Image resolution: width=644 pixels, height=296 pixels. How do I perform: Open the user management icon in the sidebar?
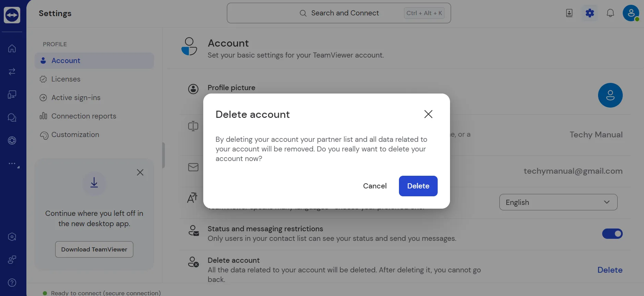[x=12, y=260]
